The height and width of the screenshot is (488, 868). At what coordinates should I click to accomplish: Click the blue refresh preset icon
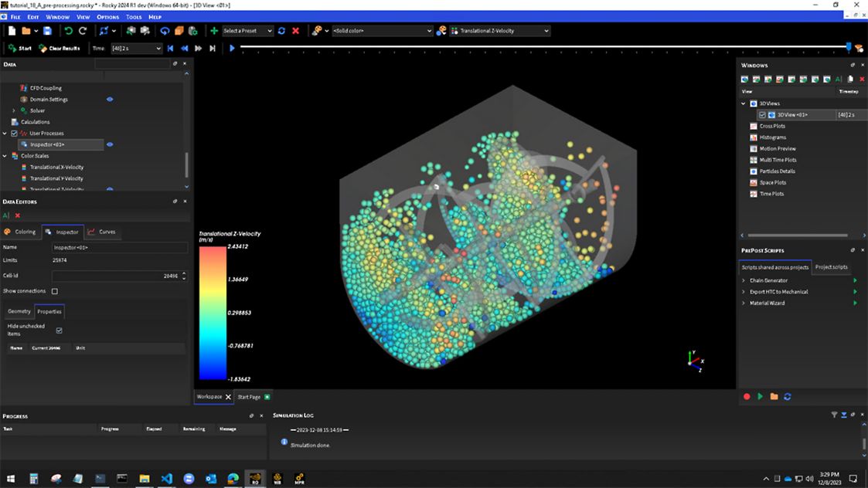pyautogui.click(x=282, y=31)
